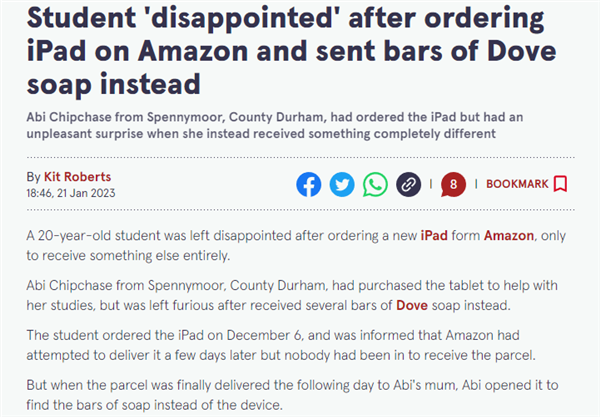Click the paragraph mentioning December 6 order
The width and height of the screenshot is (600, 417).
click(x=281, y=345)
